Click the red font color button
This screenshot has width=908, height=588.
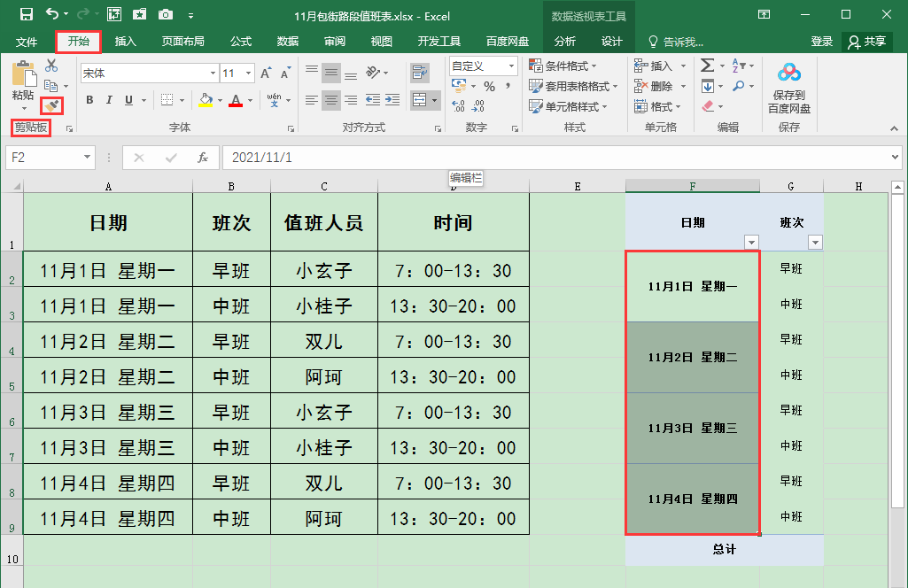(x=235, y=100)
